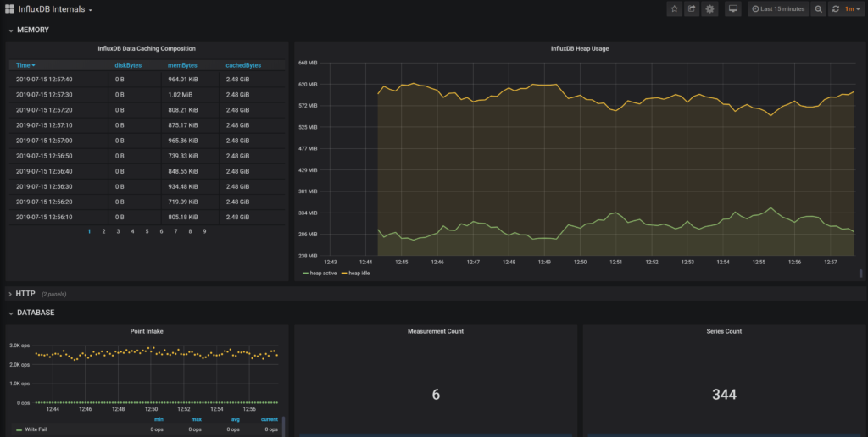Sort table by memBytes column

tap(182, 65)
